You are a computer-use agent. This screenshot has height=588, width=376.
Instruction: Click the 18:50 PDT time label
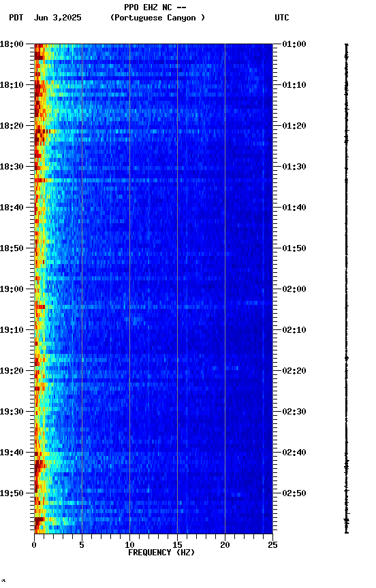point(12,248)
